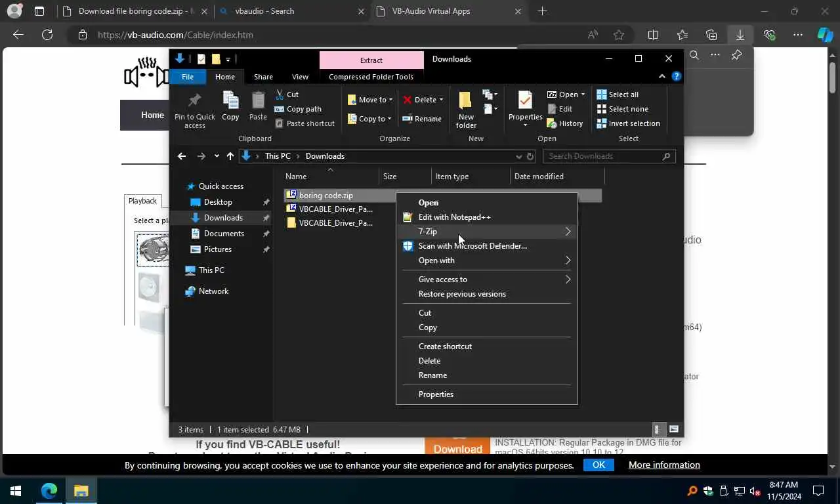Image resolution: width=840 pixels, height=504 pixels.
Task: Click Invert selection in ribbon
Action: pyautogui.click(x=628, y=123)
